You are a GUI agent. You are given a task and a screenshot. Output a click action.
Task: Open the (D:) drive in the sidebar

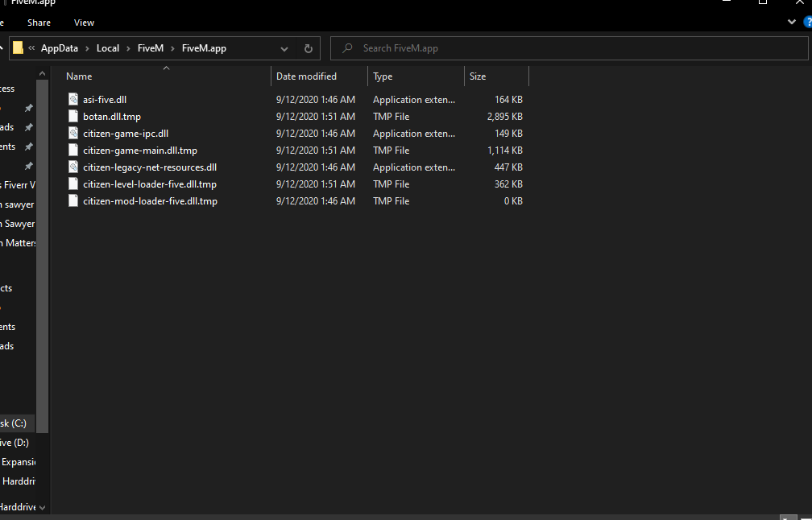tap(14, 443)
